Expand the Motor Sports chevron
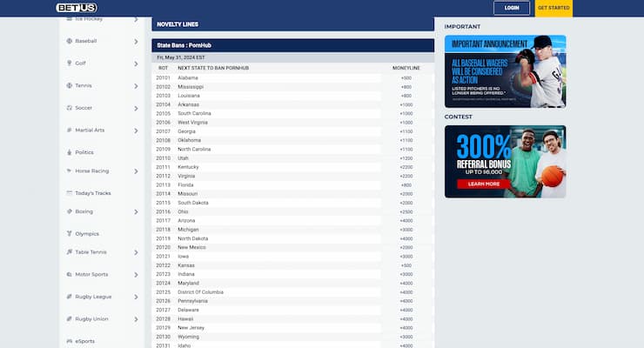 tap(136, 275)
